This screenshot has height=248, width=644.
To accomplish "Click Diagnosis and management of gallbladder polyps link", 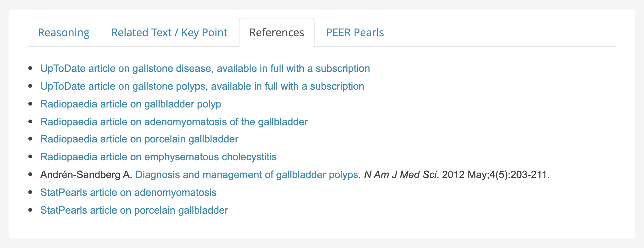I will click(247, 175).
